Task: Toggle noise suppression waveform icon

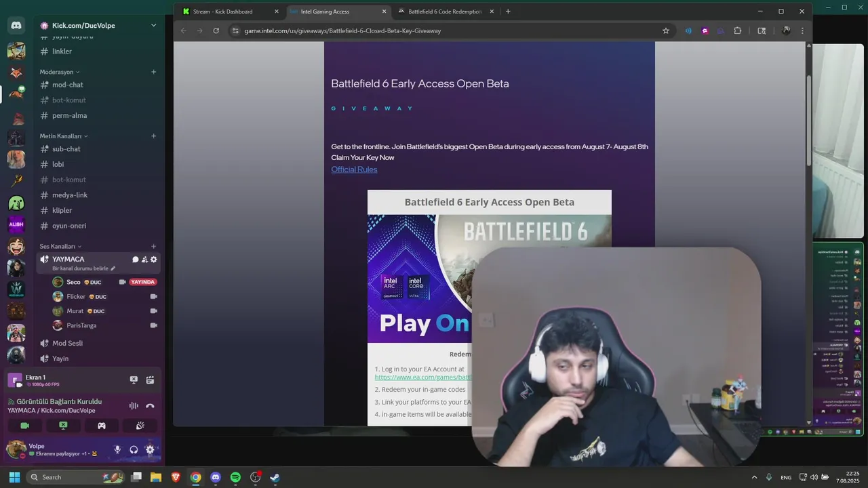Action: coord(134,405)
